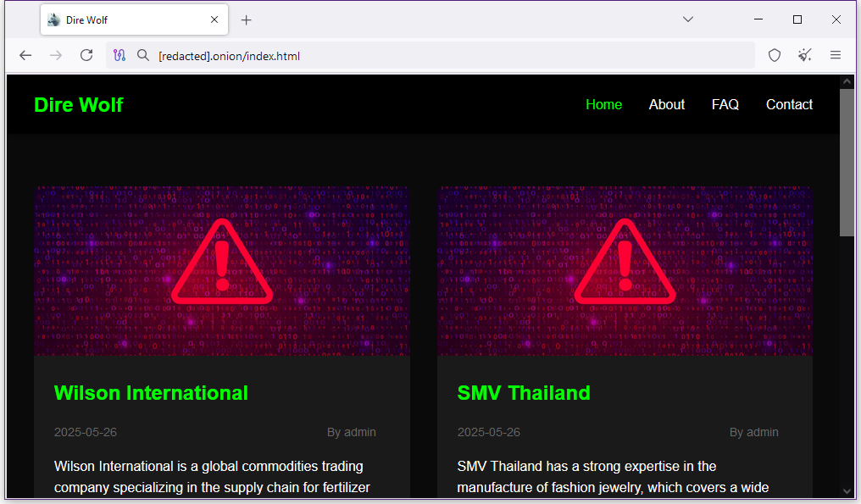Select the Dire Wolf browser tab
Viewport: 861px width, 504px height.
(x=134, y=19)
